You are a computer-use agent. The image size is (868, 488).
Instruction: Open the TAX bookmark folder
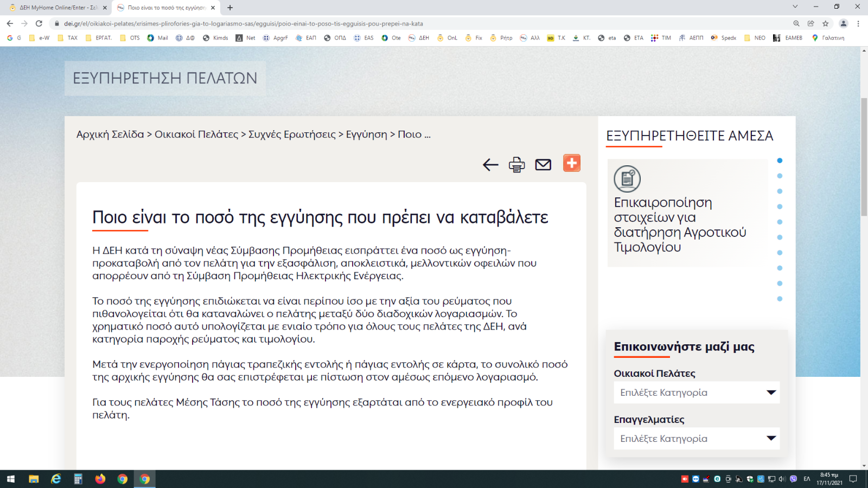point(68,38)
